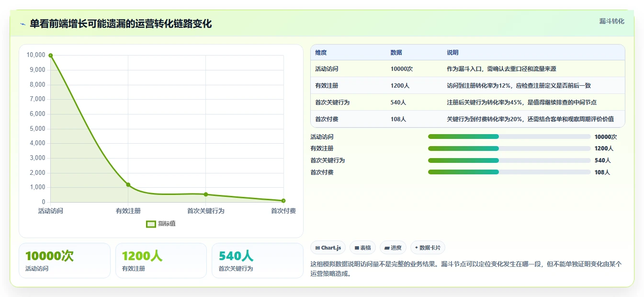Click the description mentioning 转化率为45%

click(521, 103)
